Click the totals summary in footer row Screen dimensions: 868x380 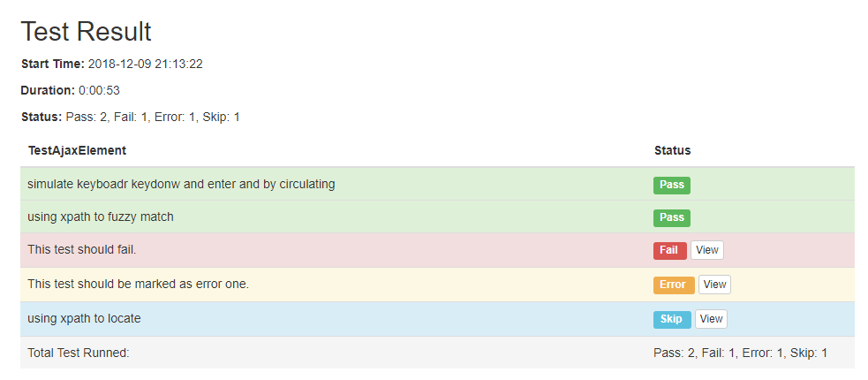point(740,353)
